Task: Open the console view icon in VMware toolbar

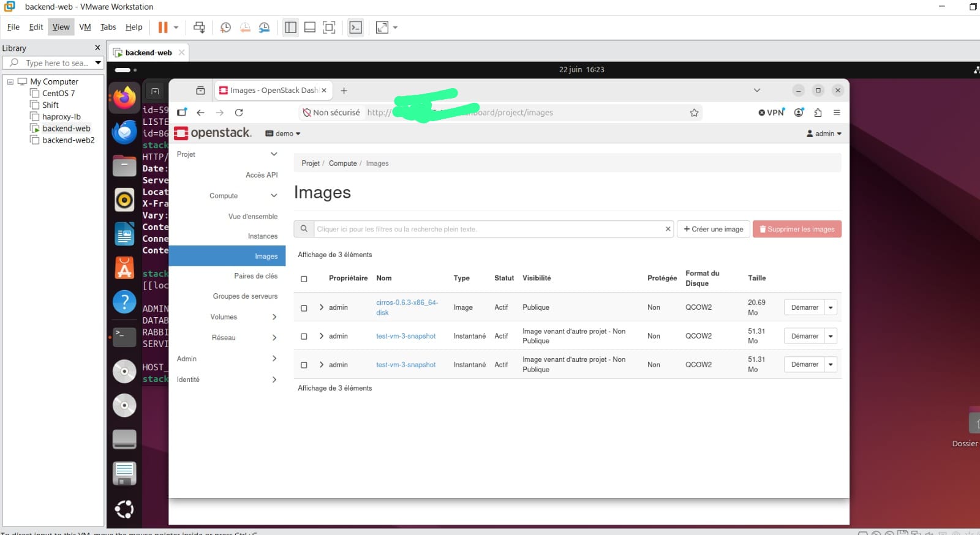Action: click(x=355, y=27)
